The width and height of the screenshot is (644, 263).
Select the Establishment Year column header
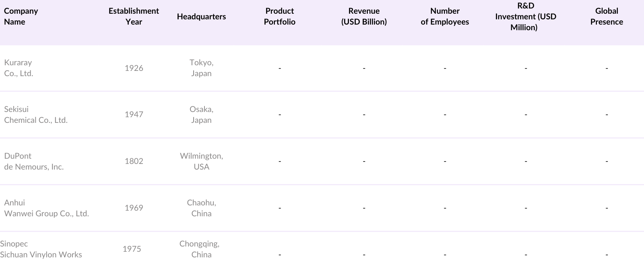[134, 17]
